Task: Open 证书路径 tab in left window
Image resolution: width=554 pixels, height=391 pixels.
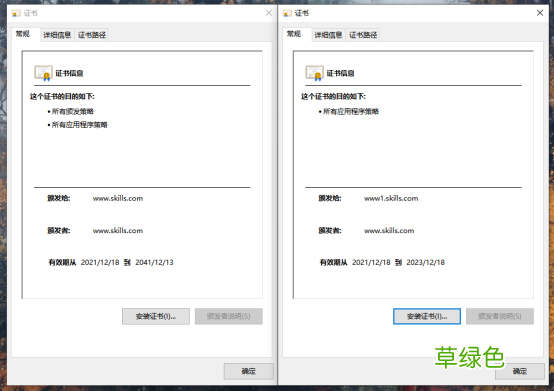Action: pyautogui.click(x=92, y=35)
